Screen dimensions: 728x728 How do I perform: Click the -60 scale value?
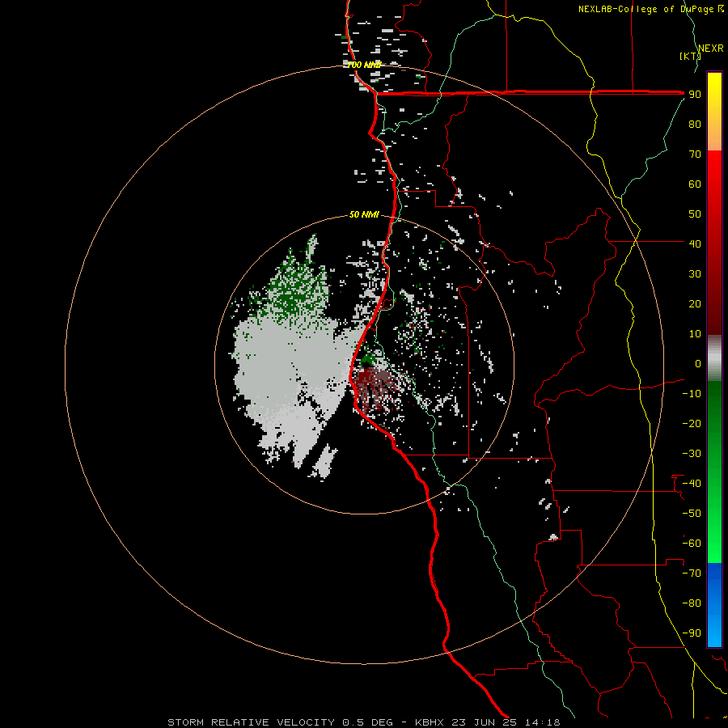click(692, 544)
